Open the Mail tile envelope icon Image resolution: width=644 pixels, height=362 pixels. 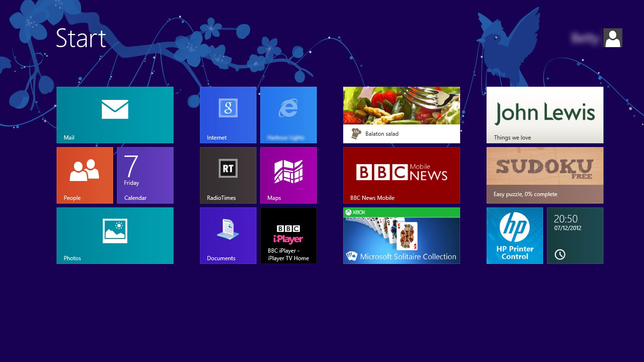coord(115,109)
